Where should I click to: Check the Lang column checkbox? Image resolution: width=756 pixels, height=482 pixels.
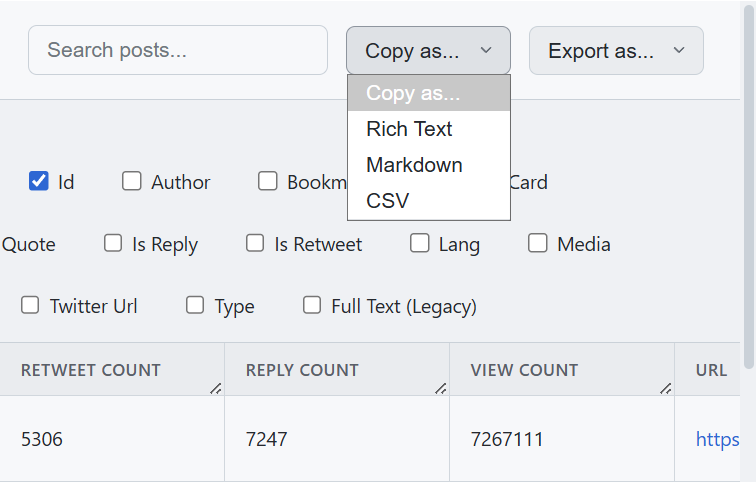click(420, 244)
